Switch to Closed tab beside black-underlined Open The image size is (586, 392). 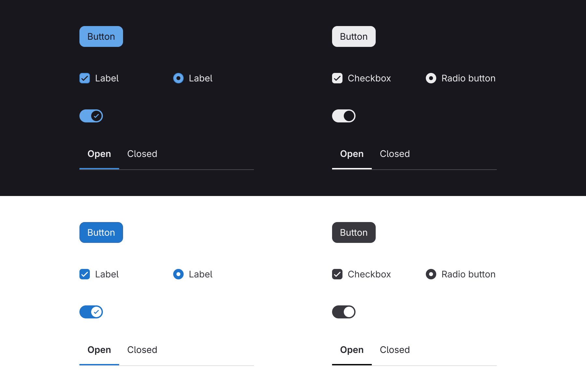pos(395,350)
